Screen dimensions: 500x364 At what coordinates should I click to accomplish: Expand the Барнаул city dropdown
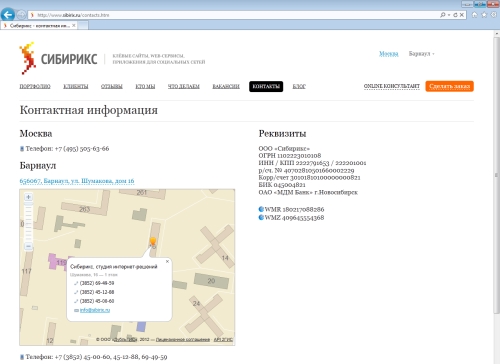click(x=421, y=54)
